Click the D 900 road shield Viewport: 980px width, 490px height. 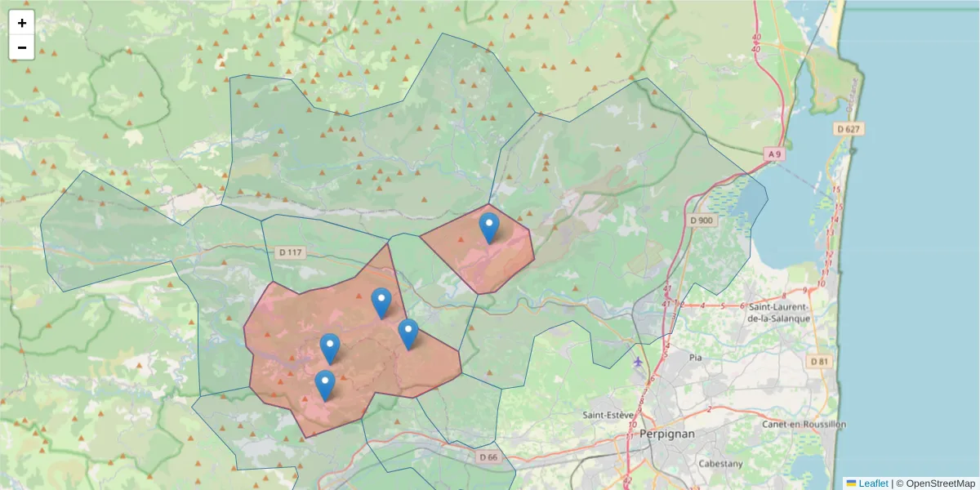(x=703, y=220)
